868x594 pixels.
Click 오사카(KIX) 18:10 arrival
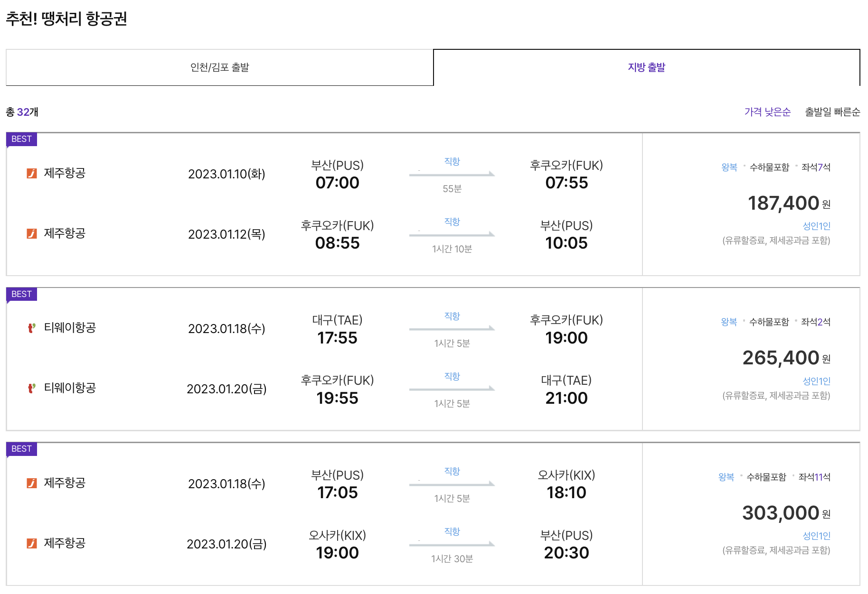click(566, 484)
